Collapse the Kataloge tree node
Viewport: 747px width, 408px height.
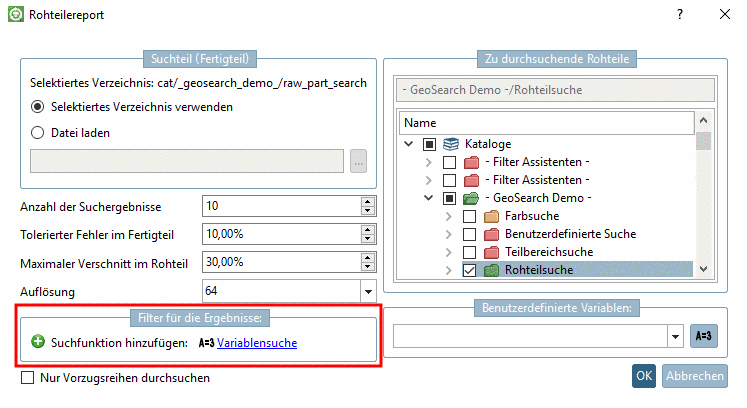409,143
